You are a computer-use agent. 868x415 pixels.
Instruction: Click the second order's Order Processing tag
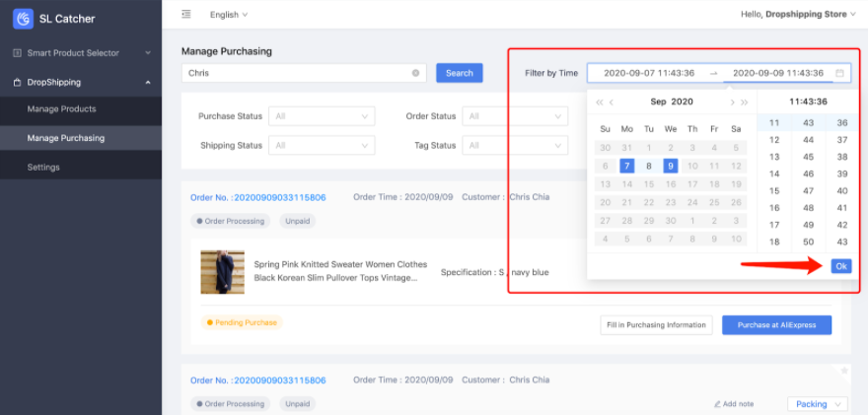(x=230, y=403)
